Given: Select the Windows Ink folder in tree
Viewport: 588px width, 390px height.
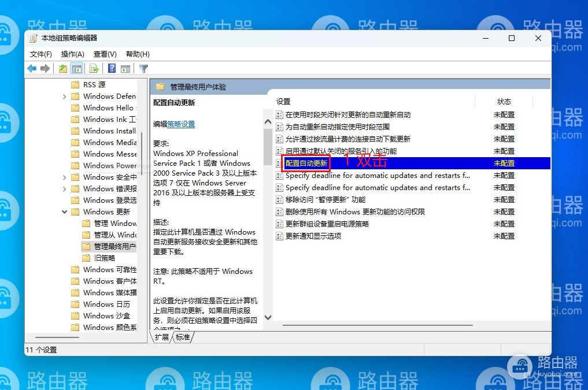Looking at the screenshot, I should tap(103, 120).
